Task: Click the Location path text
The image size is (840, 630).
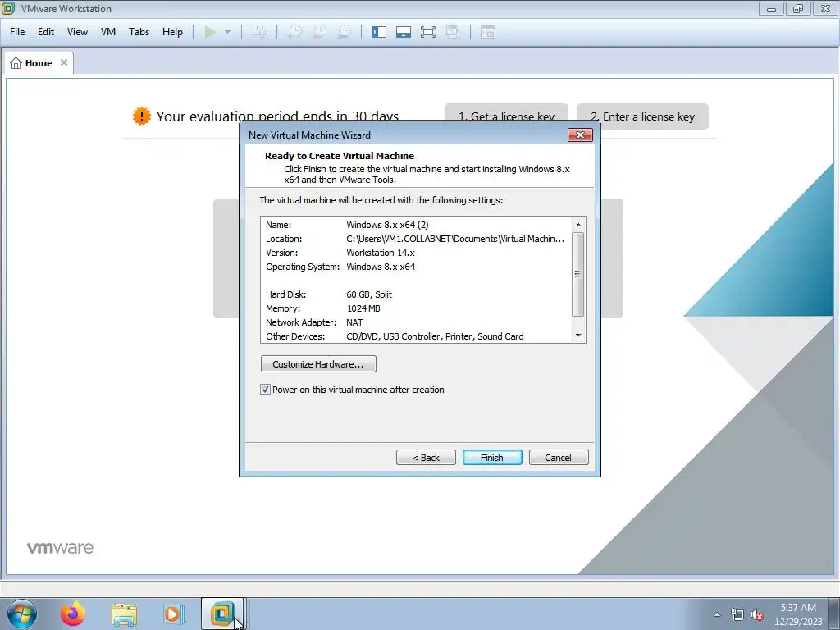Action: tap(455, 239)
